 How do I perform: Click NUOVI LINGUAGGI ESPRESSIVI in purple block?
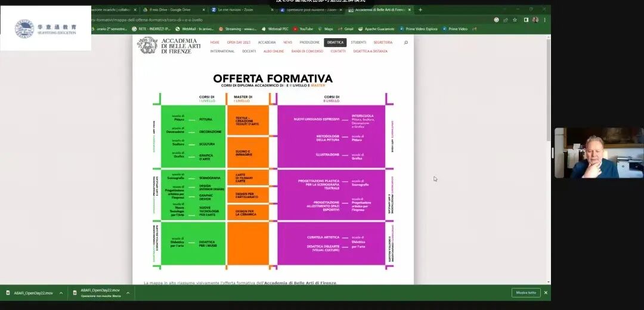[316, 119]
